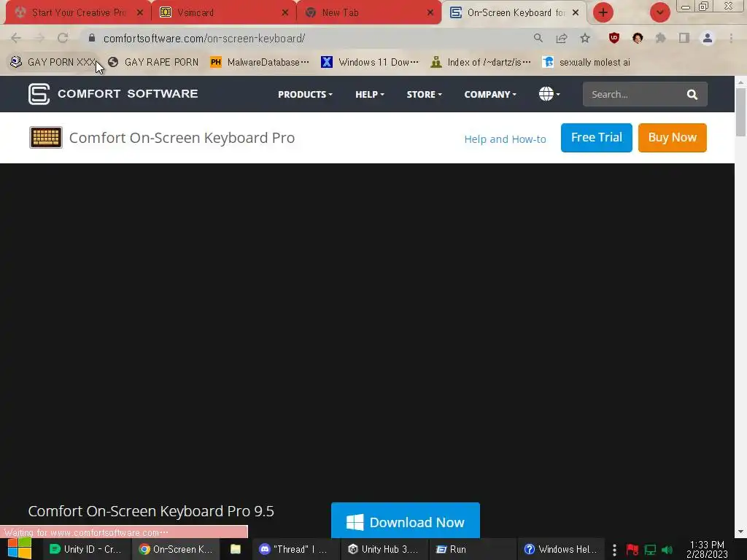Click the red flag tray icon
The height and width of the screenshot is (560, 747).
(x=632, y=550)
